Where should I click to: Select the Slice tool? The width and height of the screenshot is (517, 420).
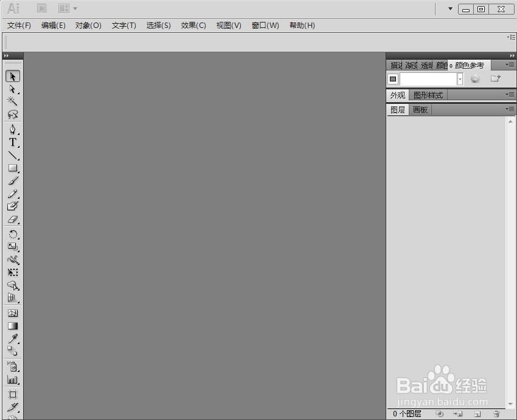pyautogui.click(x=13, y=407)
